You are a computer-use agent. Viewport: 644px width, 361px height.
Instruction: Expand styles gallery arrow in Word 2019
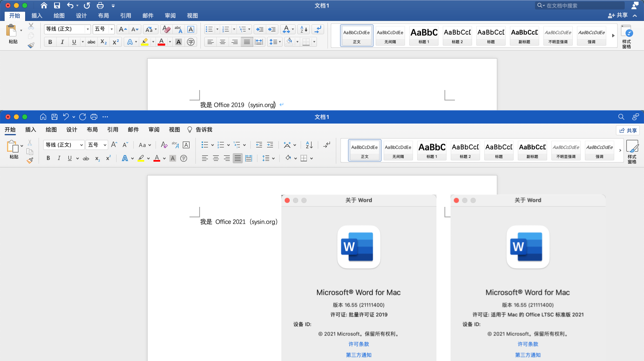pos(613,36)
